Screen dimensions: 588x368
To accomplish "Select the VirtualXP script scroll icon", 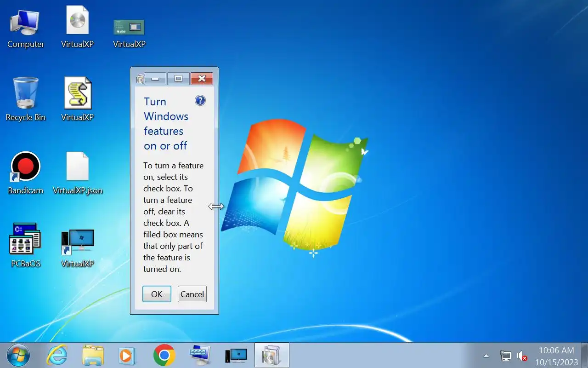I will [77, 99].
